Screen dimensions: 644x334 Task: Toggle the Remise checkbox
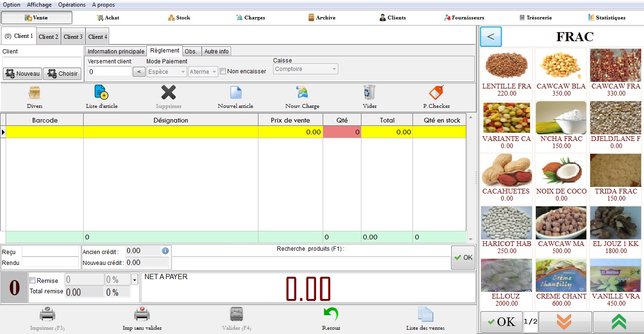coord(33,281)
